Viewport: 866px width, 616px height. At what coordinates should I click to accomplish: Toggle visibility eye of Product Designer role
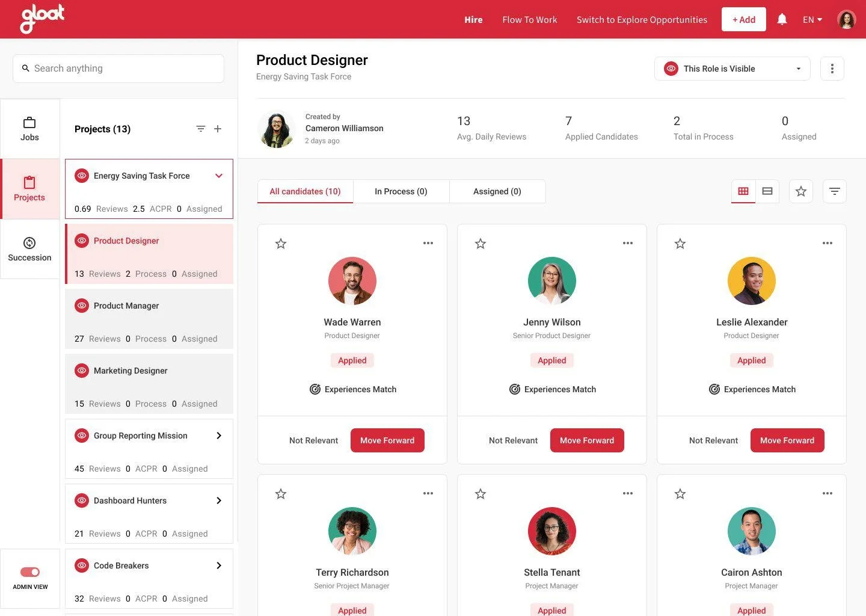pyautogui.click(x=82, y=241)
